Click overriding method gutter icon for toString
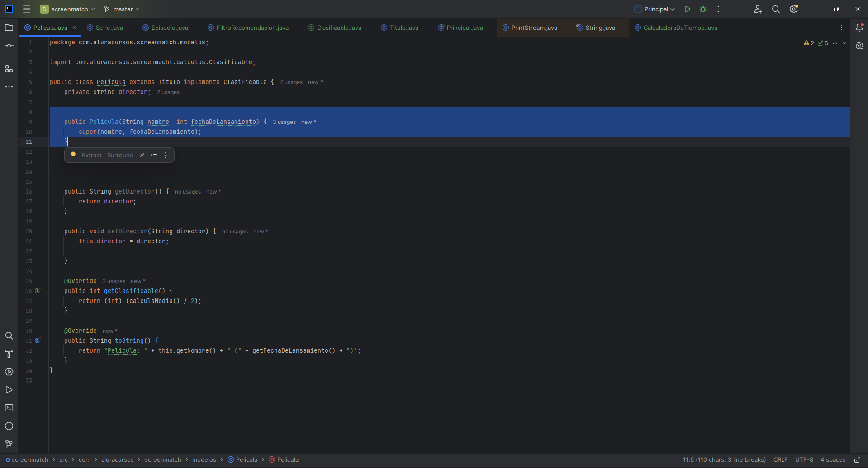Viewport: 868px width, 468px height. 38,340
